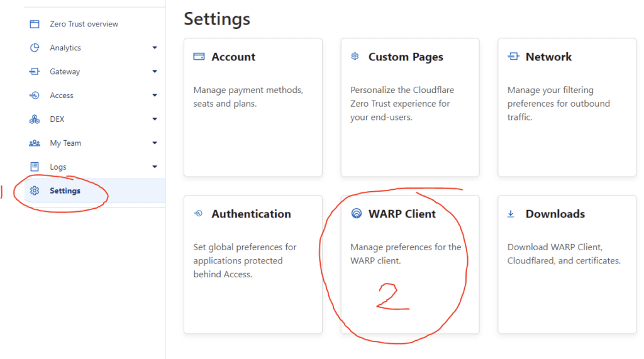Click the WARP Client signal icon
Viewport: 644px width, 359px height.
(357, 213)
